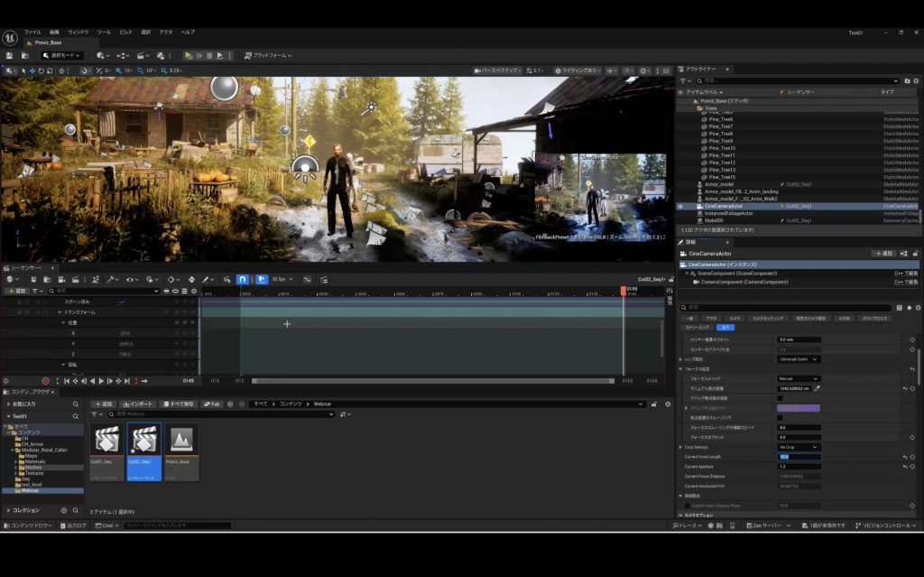Toggle visibility of CineCameraActor in outliner
This screenshot has height=577, width=924.
(680, 206)
